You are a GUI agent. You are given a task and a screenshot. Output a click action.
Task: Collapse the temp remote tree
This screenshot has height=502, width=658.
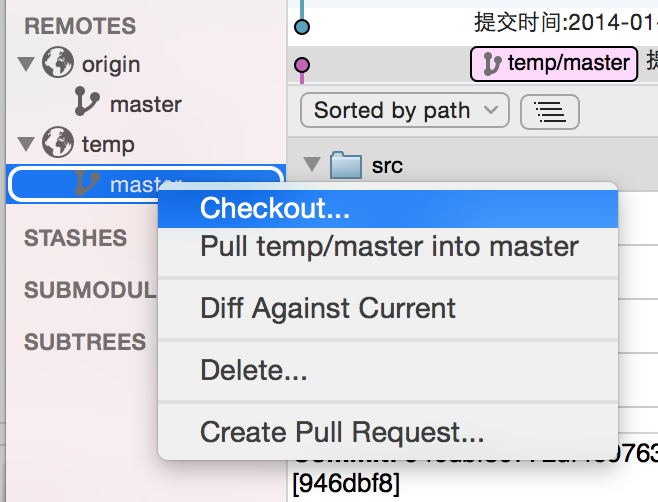26,144
